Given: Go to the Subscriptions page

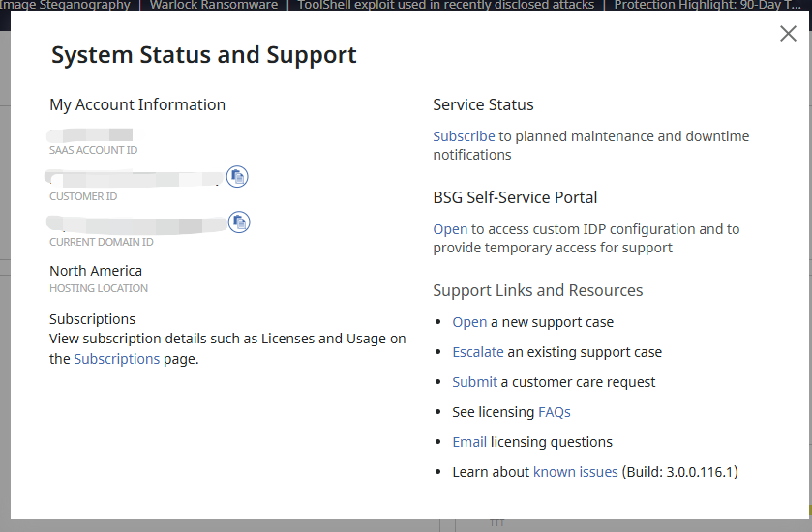Looking at the screenshot, I should [x=117, y=359].
